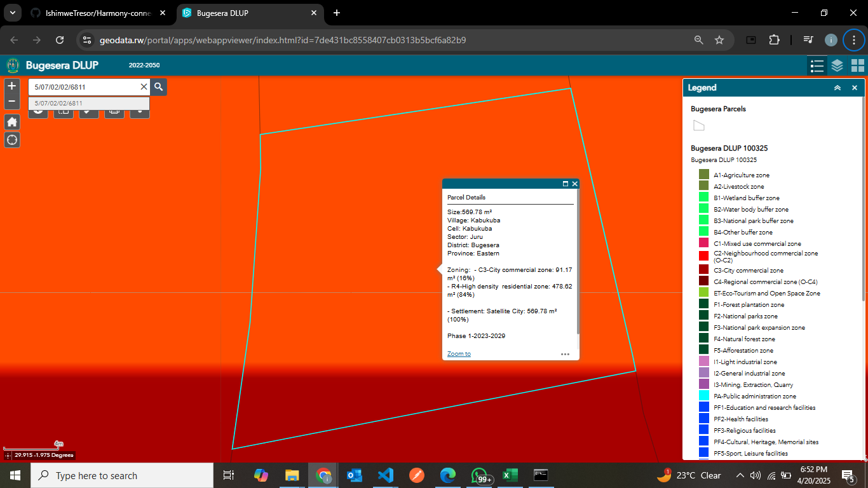Open the Chrome profile avatar
Image resolution: width=868 pixels, height=488 pixels.
coord(831,40)
